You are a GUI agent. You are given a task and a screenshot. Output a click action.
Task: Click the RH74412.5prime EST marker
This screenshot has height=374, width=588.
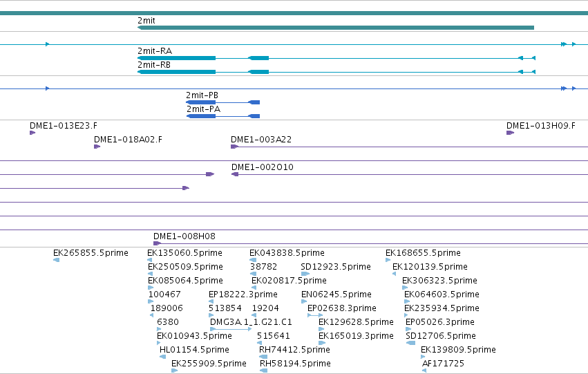pyautogui.click(x=263, y=357)
